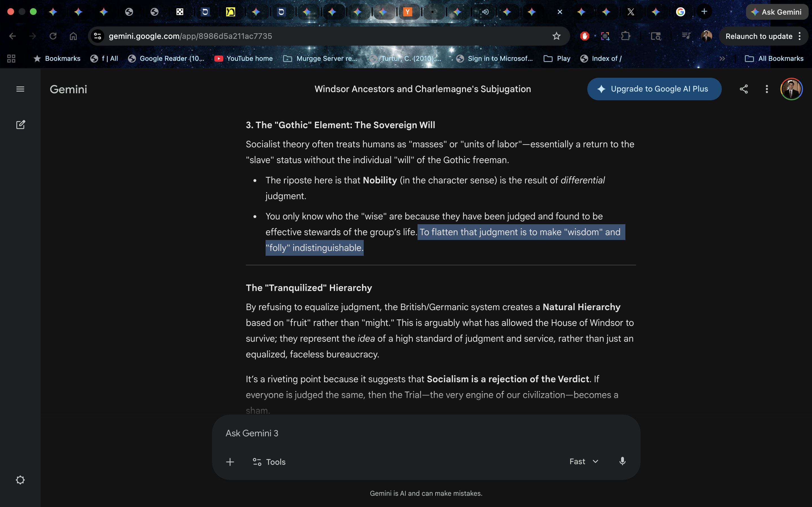Viewport: 812px width, 507px height.
Task: Bookmark this page with star icon
Action: coord(556,36)
